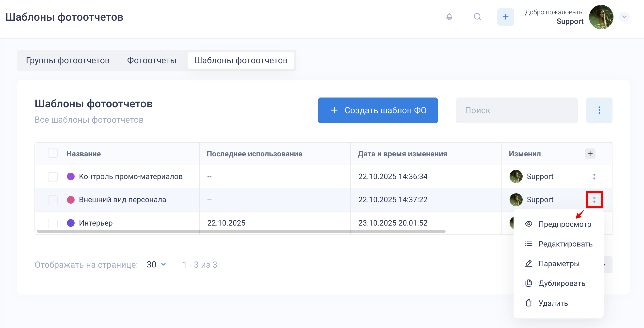This screenshot has width=644, height=328.
Task: Open table options three-dot button near search
Action: point(599,110)
